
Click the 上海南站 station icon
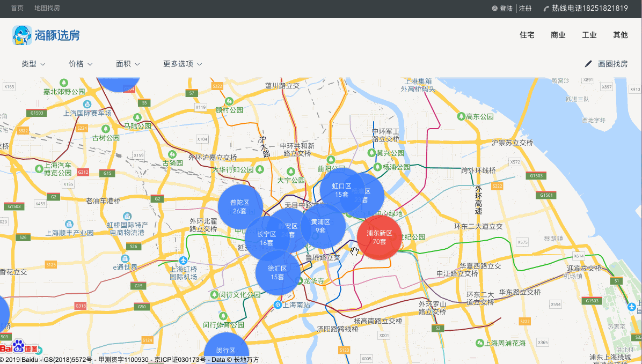278,304
